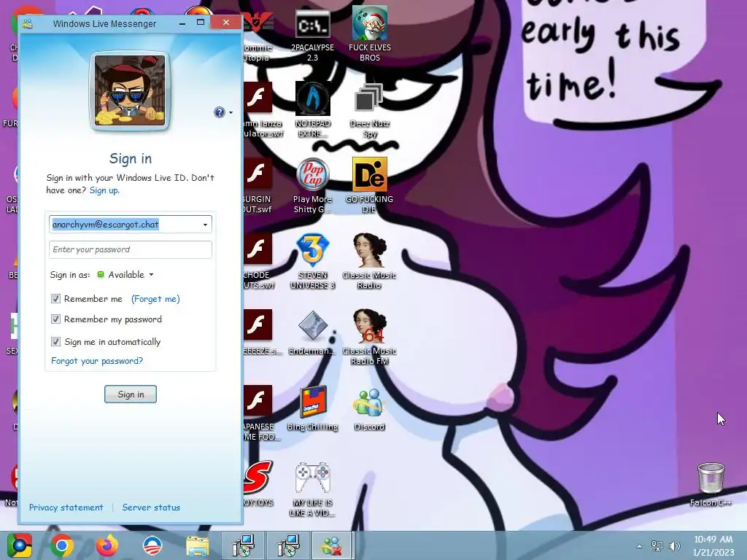The width and height of the screenshot is (747, 560).
Task: Click the Windows Live Messenger taskbar button
Action: click(333, 545)
